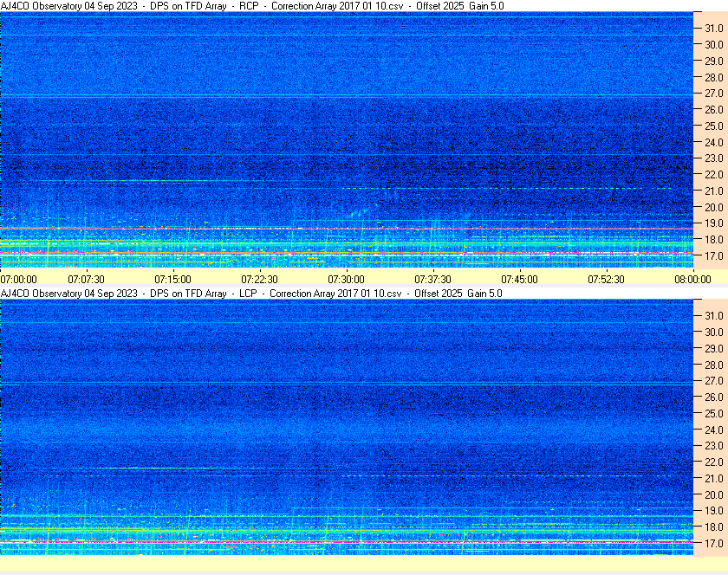Click the 28.0 frequency label on RCP plot

714,77
